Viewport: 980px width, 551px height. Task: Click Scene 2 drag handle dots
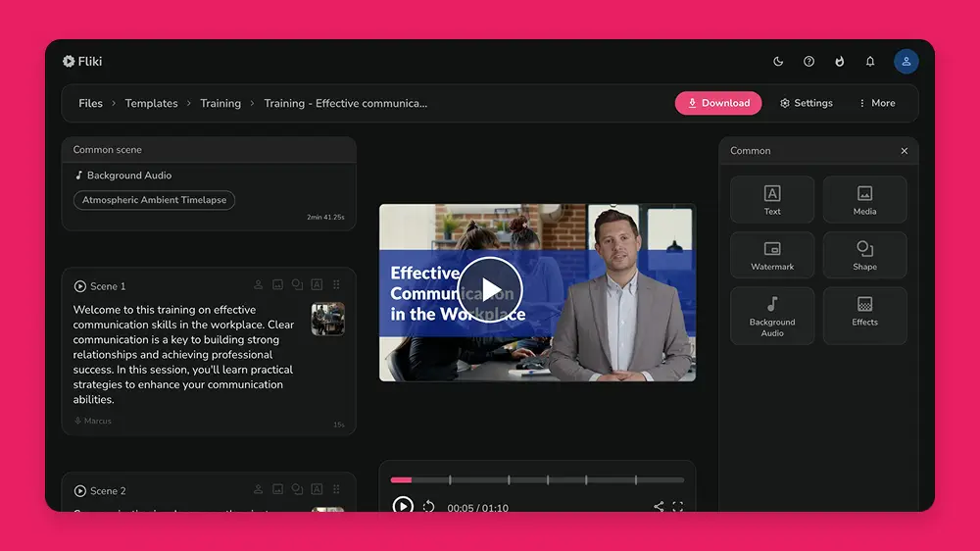coord(336,489)
